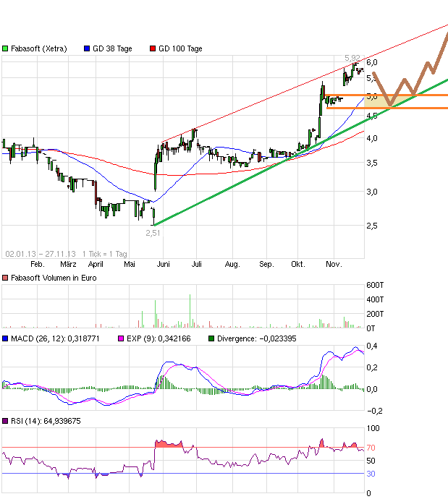Click the 600T volume axis label
Viewport: 448px width, 499px height.
pyautogui.click(x=376, y=285)
